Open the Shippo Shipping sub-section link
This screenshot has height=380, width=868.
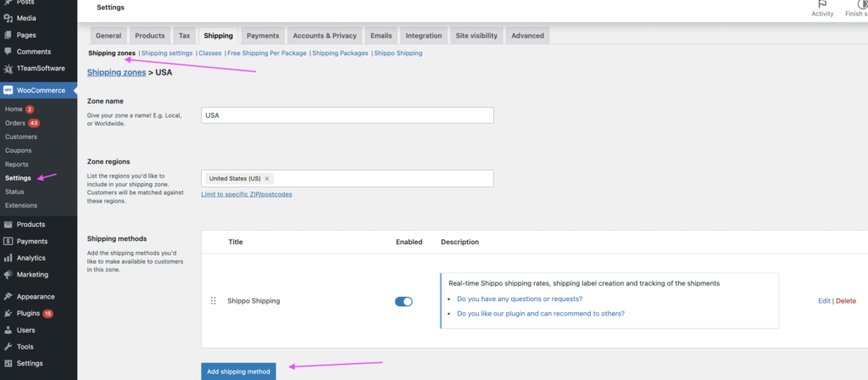pyautogui.click(x=398, y=53)
